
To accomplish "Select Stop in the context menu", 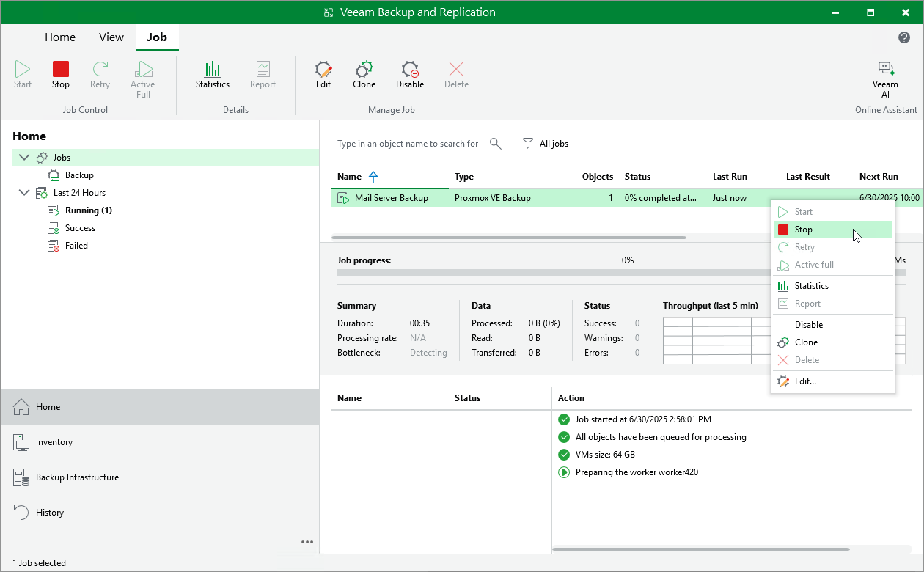I will (802, 229).
